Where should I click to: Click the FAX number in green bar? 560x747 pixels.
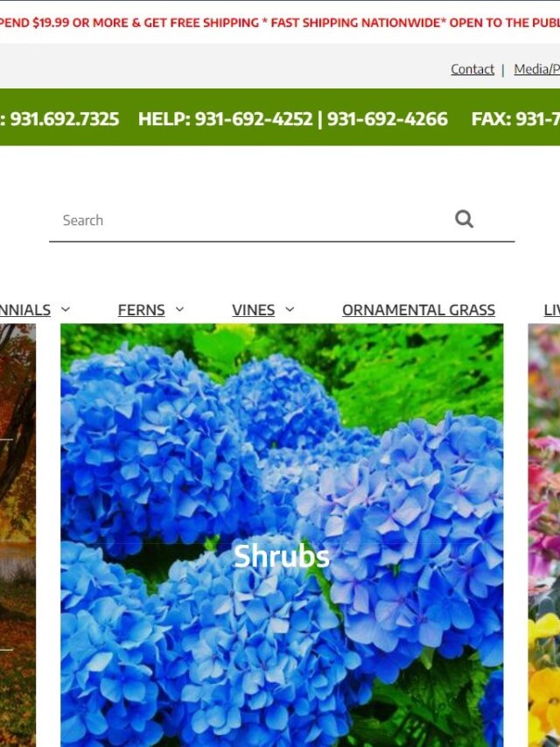515,118
